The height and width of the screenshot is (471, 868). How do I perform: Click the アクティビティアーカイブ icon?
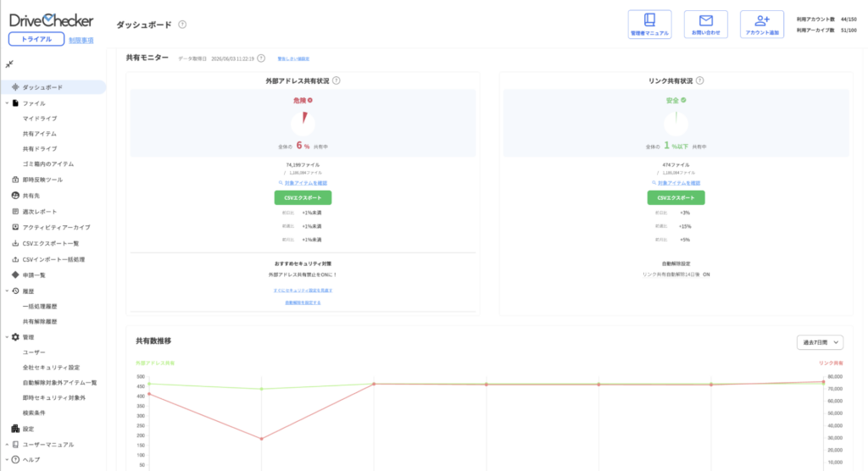pos(15,227)
